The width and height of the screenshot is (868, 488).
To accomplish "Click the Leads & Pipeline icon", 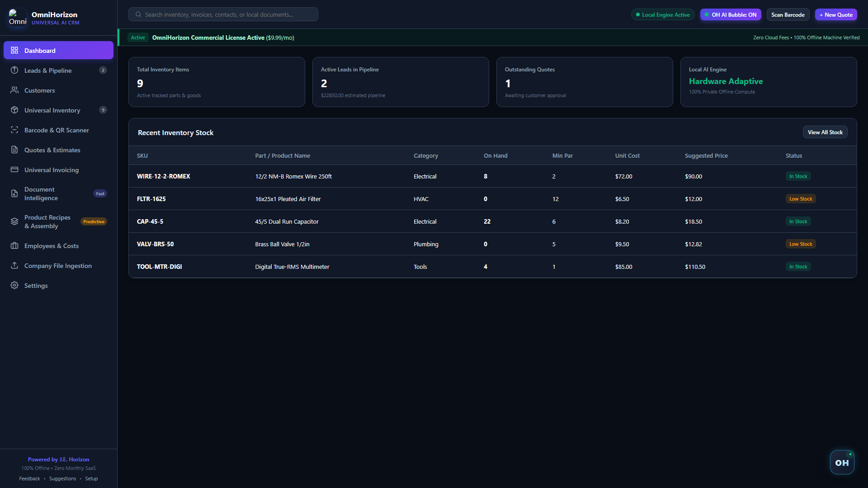I will [x=14, y=70].
